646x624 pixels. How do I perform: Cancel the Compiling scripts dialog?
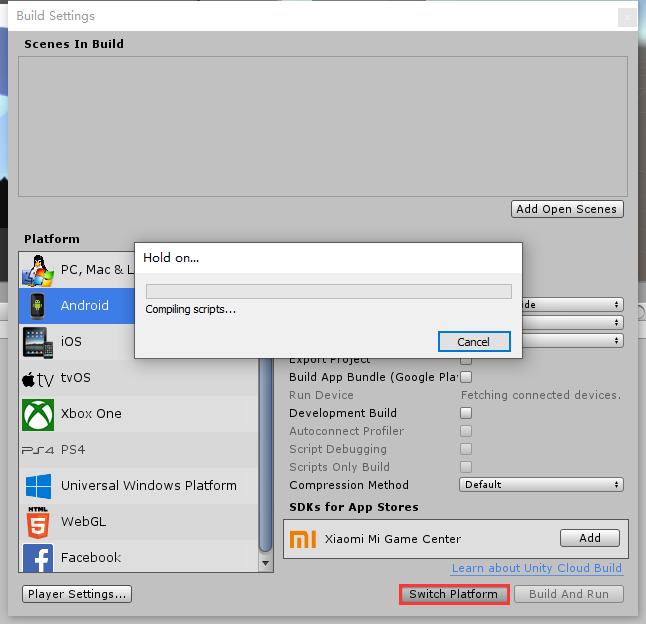pos(474,342)
